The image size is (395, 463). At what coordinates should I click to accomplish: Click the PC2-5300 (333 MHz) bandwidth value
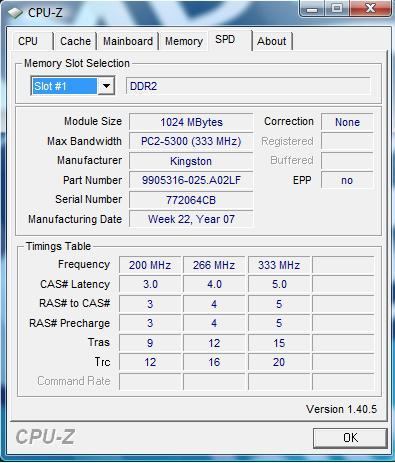click(x=191, y=141)
